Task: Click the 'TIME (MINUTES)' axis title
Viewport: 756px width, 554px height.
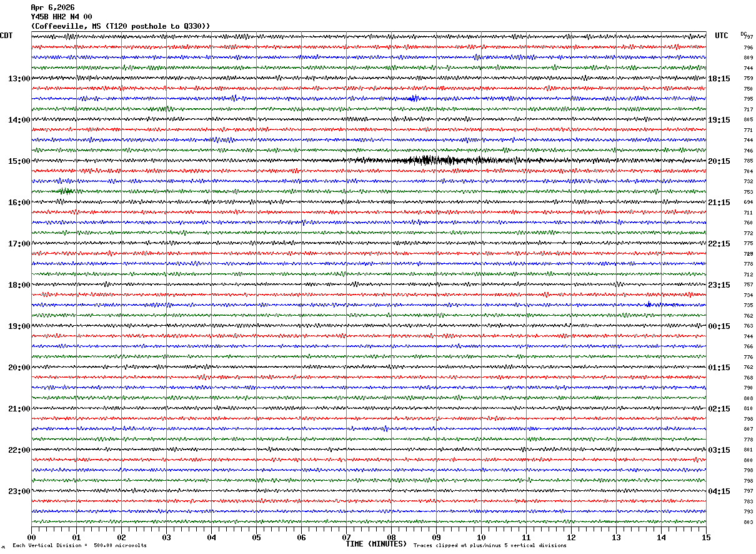Action: click(376, 544)
